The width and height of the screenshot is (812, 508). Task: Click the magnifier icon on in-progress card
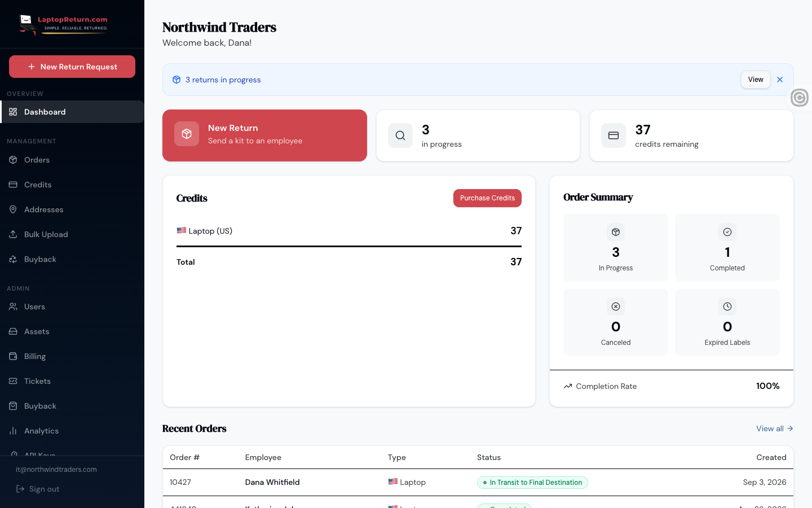[400, 135]
